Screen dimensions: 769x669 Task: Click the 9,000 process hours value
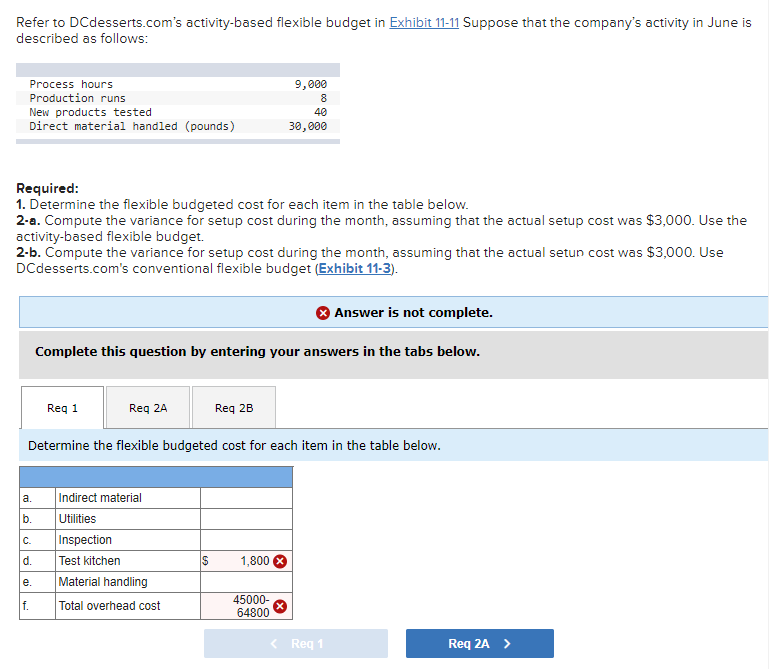point(310,84)
